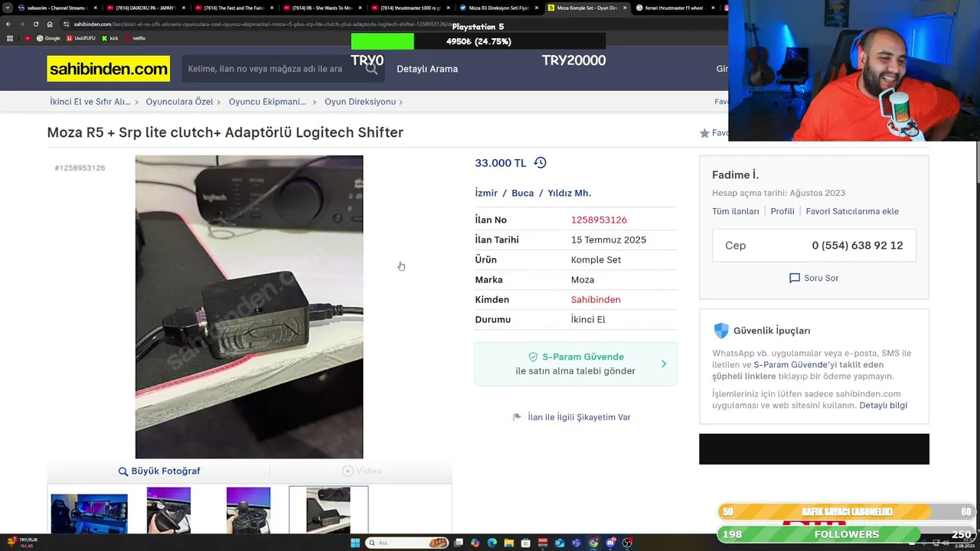Open the UwUFUFU bookmark
The image size is (980, 551).
[80, 38]
